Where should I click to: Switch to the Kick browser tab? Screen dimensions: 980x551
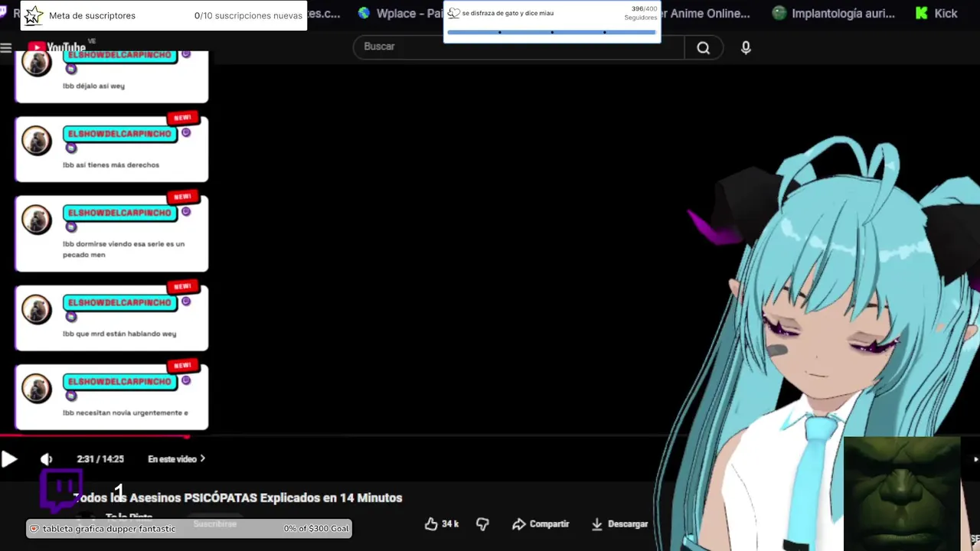(x=937, y=13)
